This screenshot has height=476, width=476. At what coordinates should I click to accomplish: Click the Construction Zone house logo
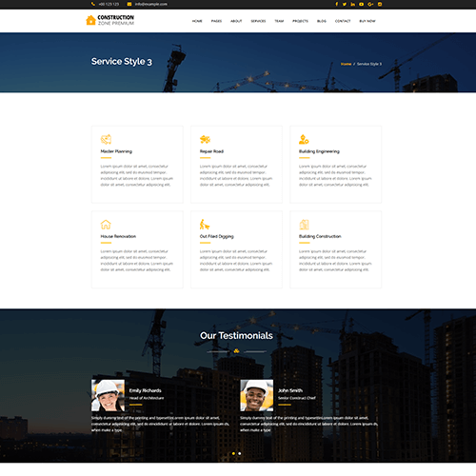tap(109, 20)
